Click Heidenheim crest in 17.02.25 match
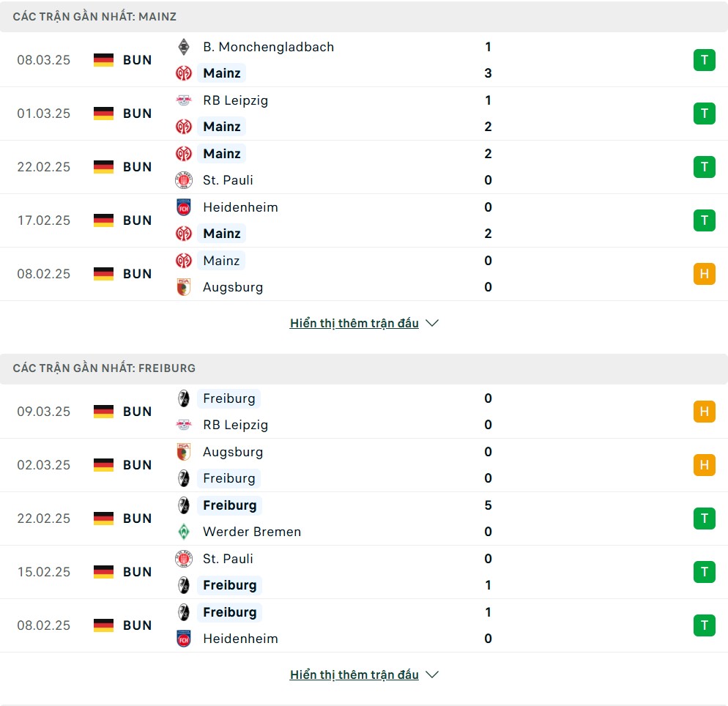728x706 pixels. (x=184, y=207)
